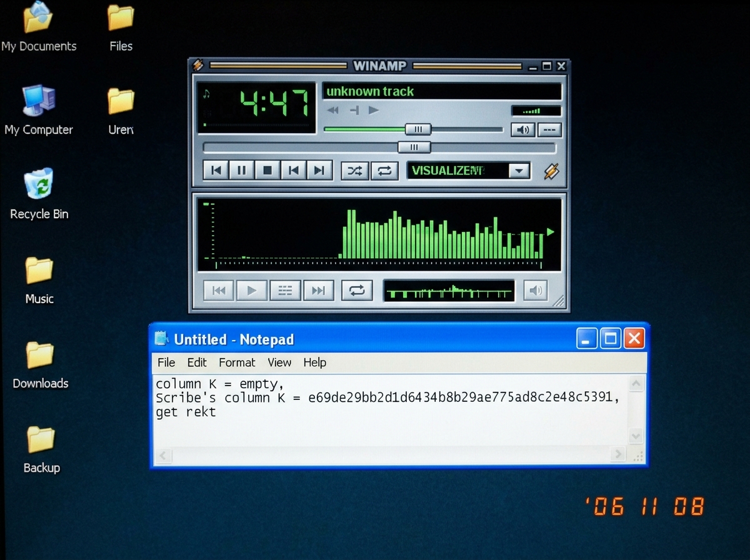Click the long seek bar handle in Winamp
The height and width of the screenshot is (560, 750).
pyautogui.click(x=414, y=147)
